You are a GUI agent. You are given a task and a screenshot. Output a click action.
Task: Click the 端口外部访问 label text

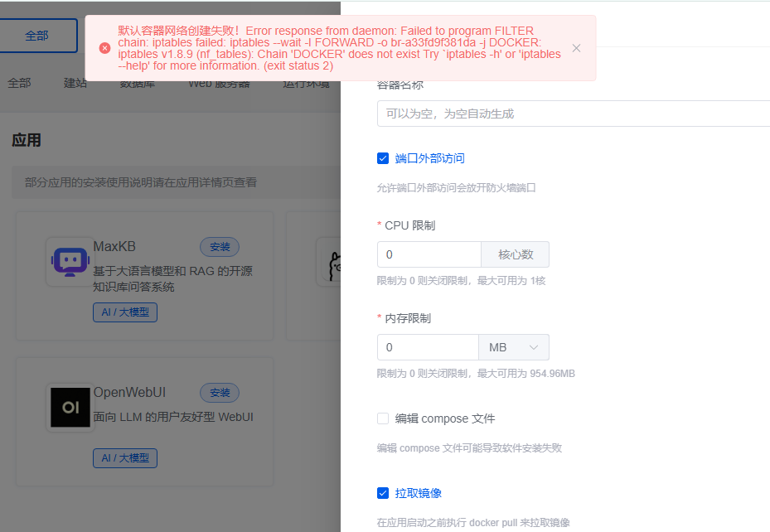[x=429, y=158]
